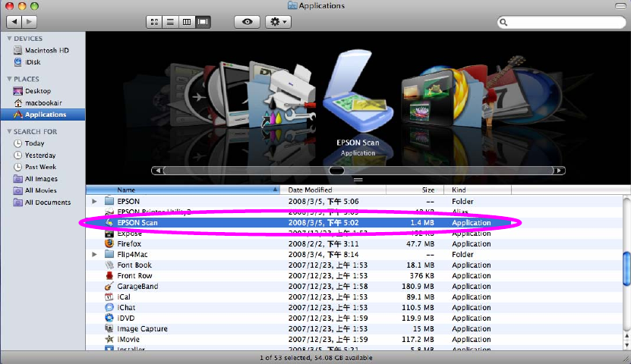Open the Action gear dropdown menu

pos(277,22)
